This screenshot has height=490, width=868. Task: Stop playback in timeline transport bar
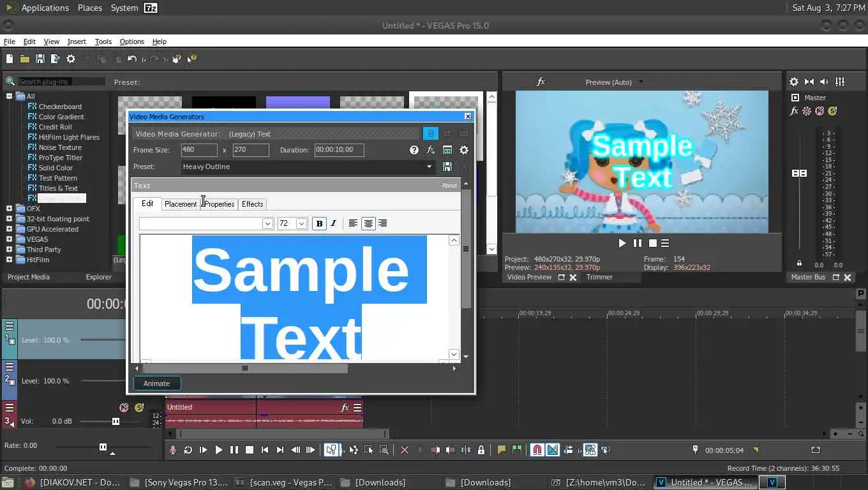[x=250, y=450]
